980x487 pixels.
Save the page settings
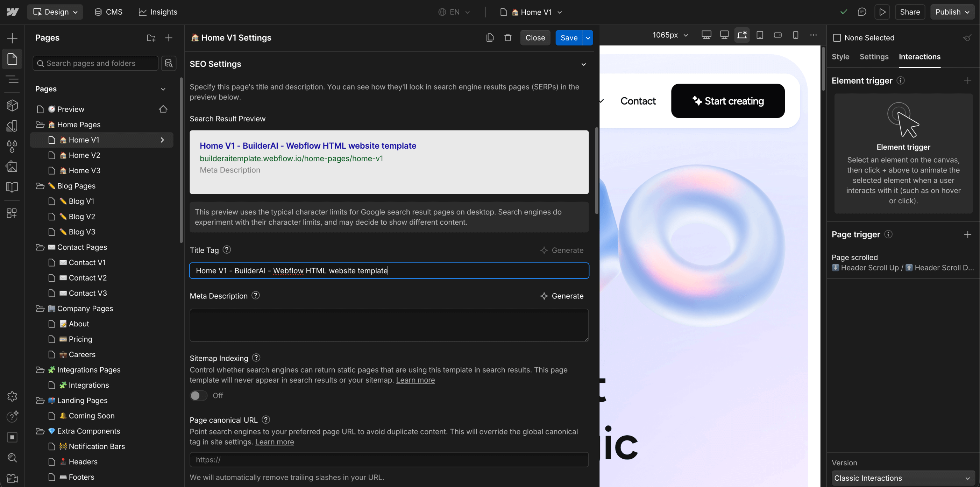(x=569, y=38)
